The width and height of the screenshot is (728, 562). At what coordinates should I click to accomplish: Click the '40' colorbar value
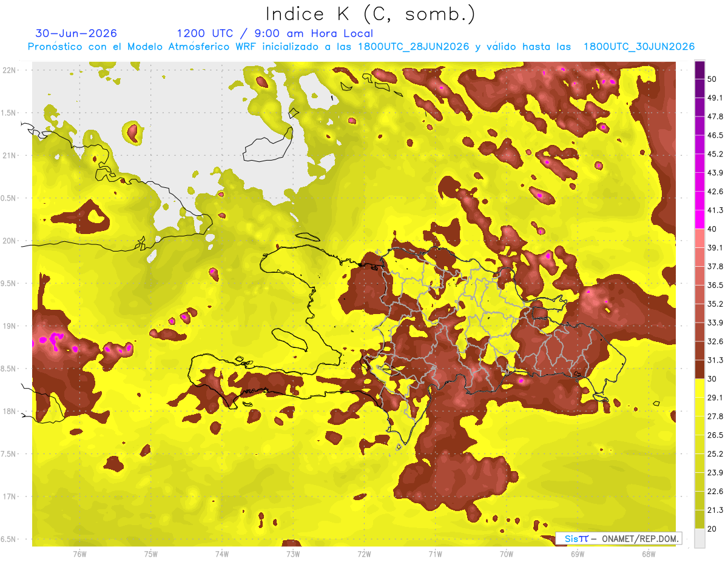coord(712,229)
